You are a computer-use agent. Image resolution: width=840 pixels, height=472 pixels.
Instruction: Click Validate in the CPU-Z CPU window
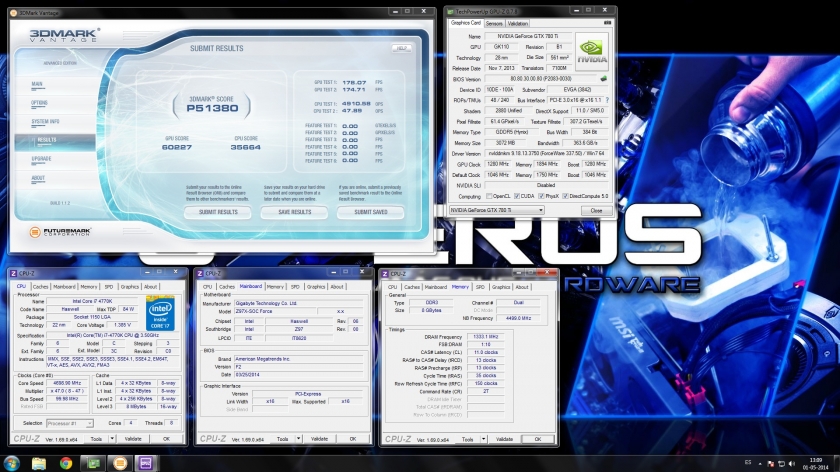(x=133, y=439)
